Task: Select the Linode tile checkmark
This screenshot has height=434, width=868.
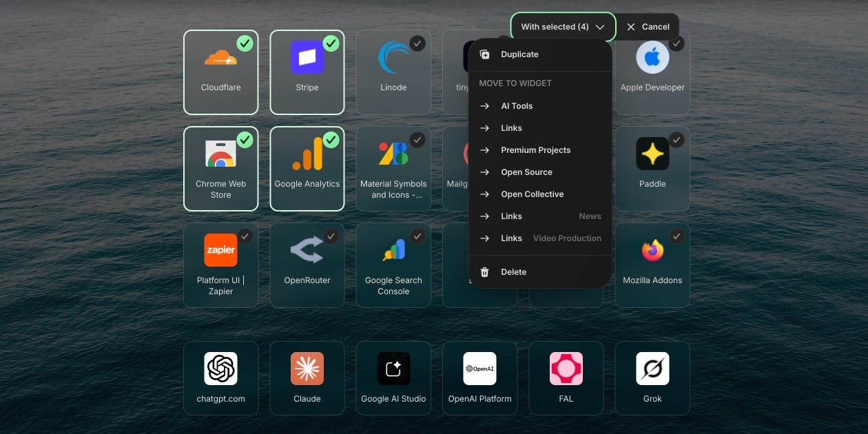Action: pos(417,43)
